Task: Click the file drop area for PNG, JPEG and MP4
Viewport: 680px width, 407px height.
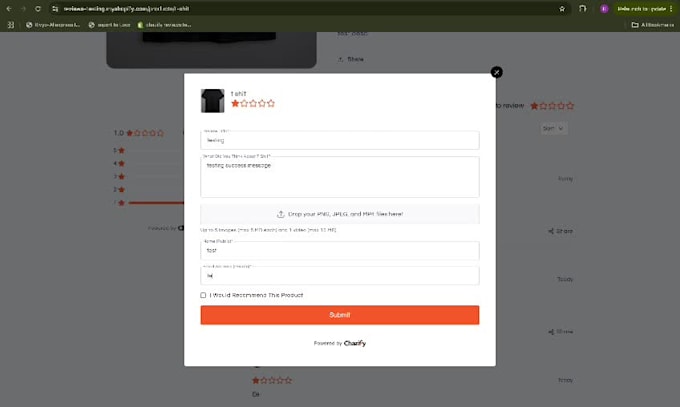Action: (340, 214)
